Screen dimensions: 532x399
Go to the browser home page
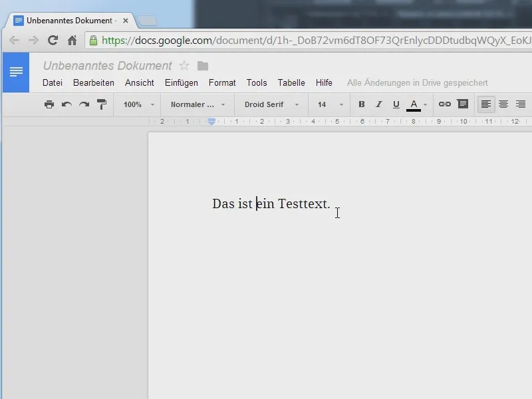coord(72,41)
